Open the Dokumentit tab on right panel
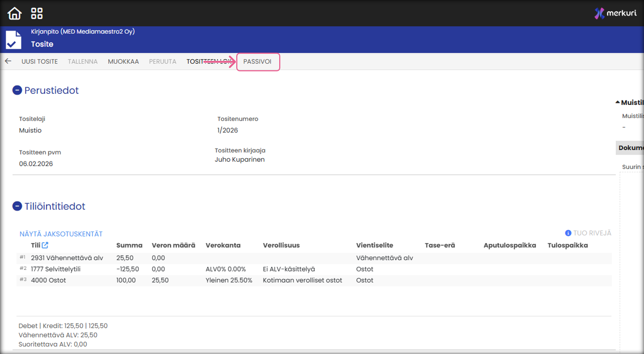This screenshot has height=354, width=644. click(630, 148)
